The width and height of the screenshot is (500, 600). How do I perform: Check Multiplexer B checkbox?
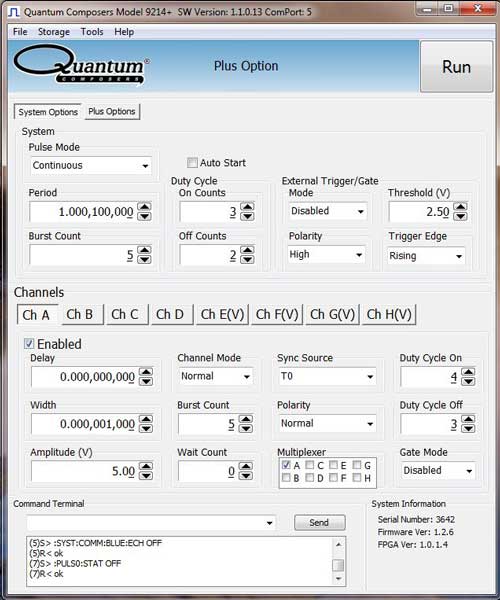coord(286,478)
